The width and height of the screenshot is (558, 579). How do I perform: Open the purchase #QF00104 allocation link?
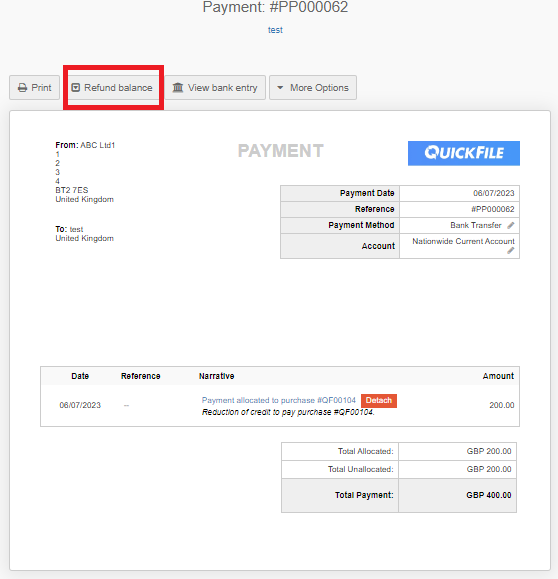tap(278, 400)
